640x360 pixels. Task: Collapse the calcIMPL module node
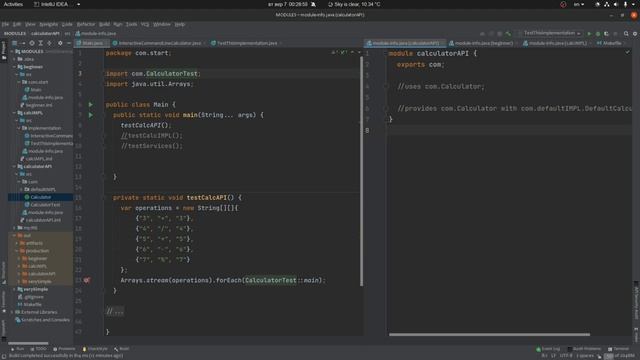click(14, 113)
